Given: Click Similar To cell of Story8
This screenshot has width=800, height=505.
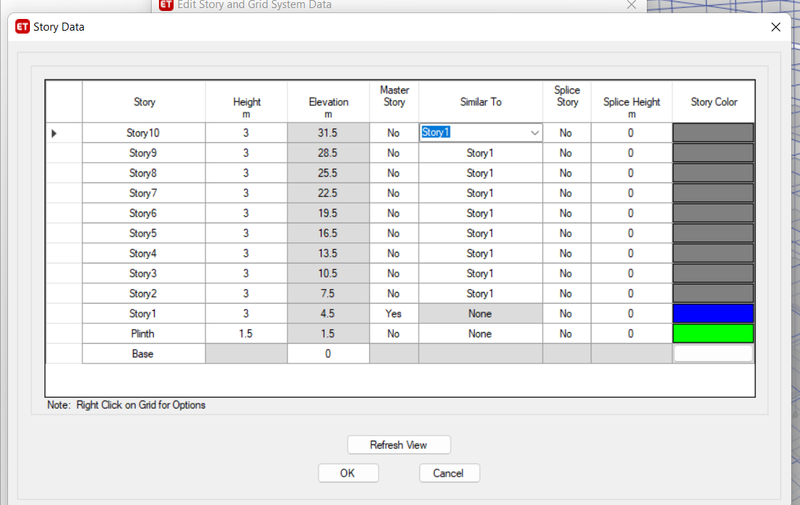Looking at the screenshot, I should (x=481, y=173).
